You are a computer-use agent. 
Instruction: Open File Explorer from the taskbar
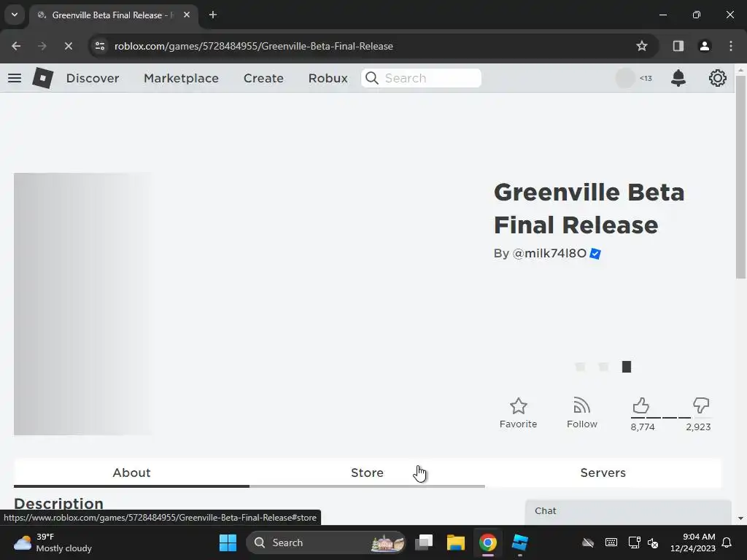coord(455,542)
